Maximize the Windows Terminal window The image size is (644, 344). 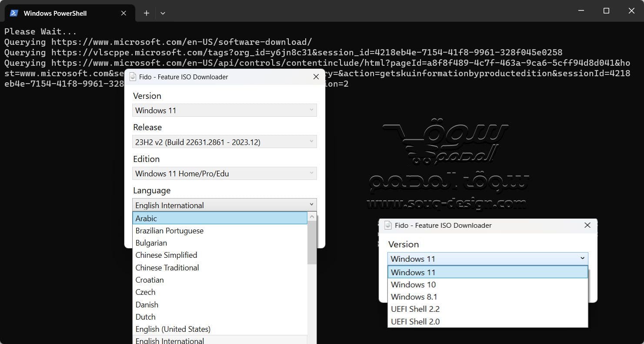[x=606, y=11]
